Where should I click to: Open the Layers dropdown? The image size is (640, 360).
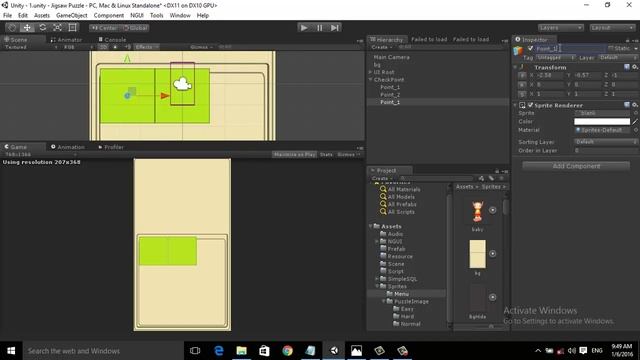pyautogui.click(x=560, y=28)
